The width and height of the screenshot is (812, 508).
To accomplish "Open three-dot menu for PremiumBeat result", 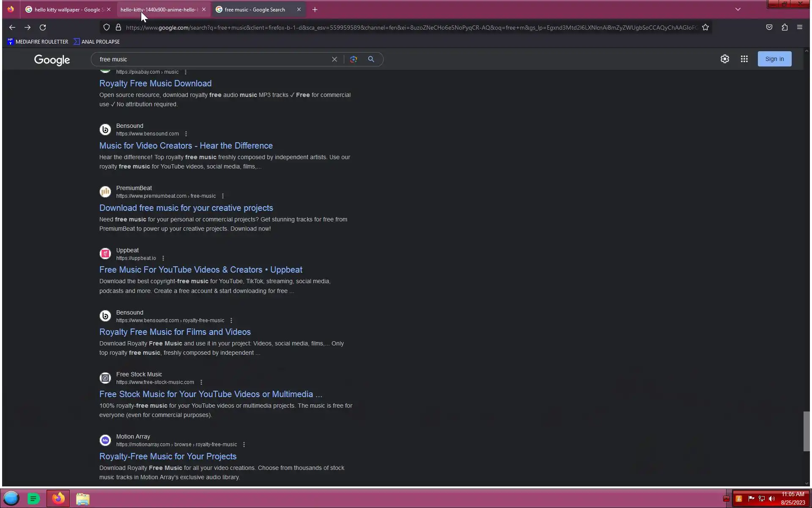I will (x=223, y=196).
